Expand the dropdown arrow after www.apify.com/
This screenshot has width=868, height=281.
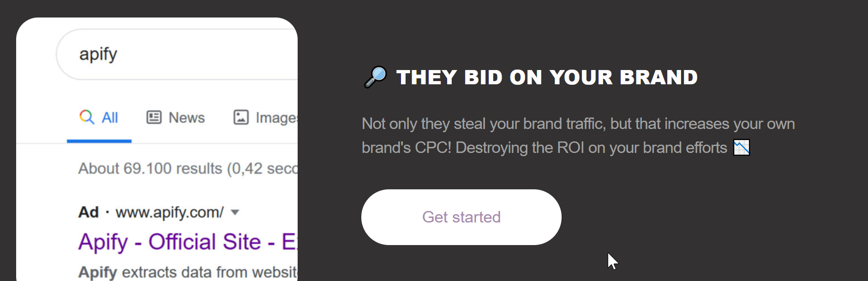[x=235, y=212]
